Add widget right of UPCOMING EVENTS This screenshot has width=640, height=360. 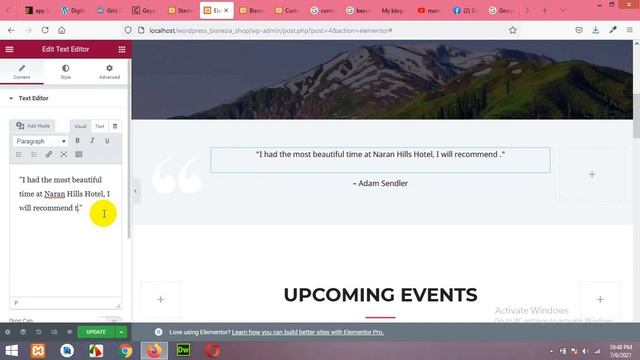[600, 300]
